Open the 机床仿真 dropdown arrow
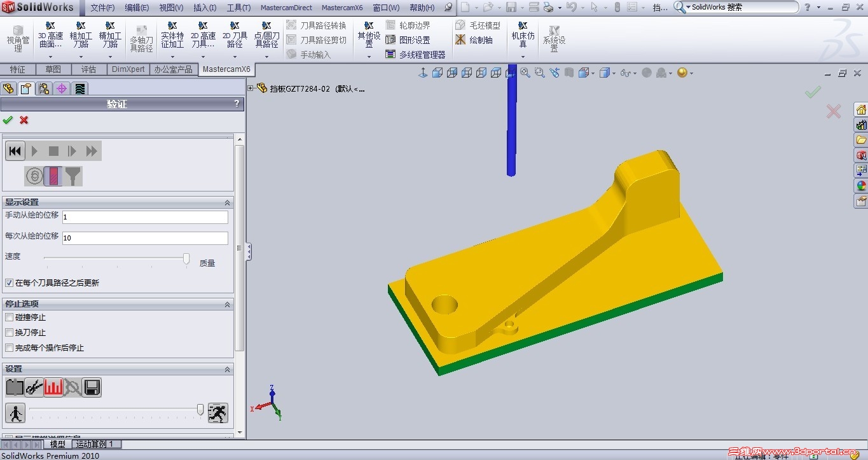The image size is (868, 460). click(523, 57)
